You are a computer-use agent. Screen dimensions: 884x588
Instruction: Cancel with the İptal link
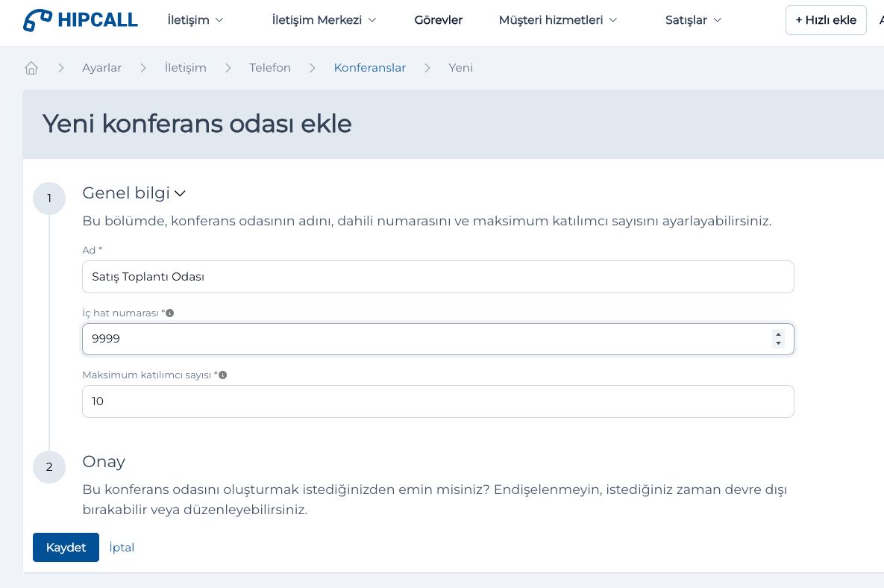pos(122,547)
